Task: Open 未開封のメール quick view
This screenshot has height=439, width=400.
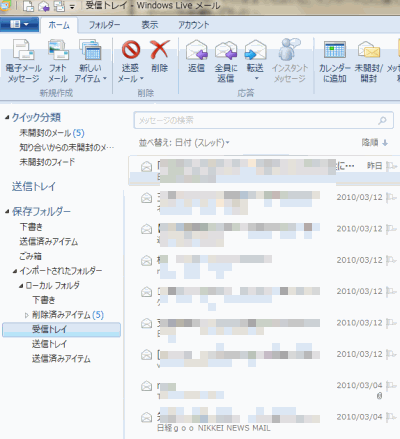Action: click(x=52, y=133)
